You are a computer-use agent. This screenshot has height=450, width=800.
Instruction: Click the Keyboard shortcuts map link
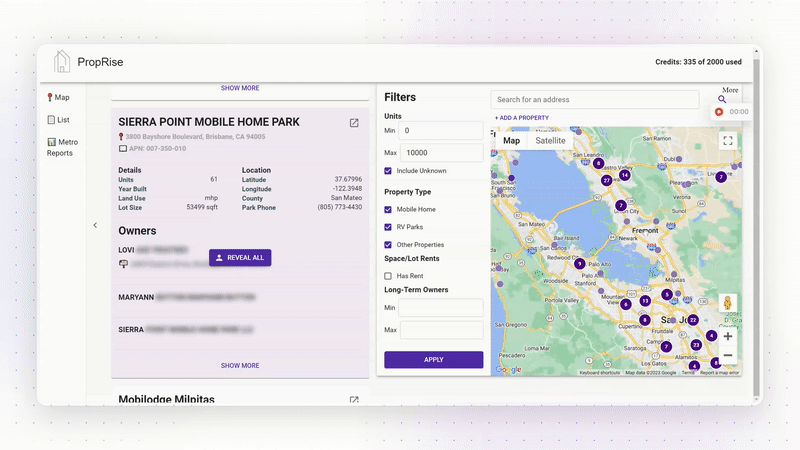click(x=599, y=373)
